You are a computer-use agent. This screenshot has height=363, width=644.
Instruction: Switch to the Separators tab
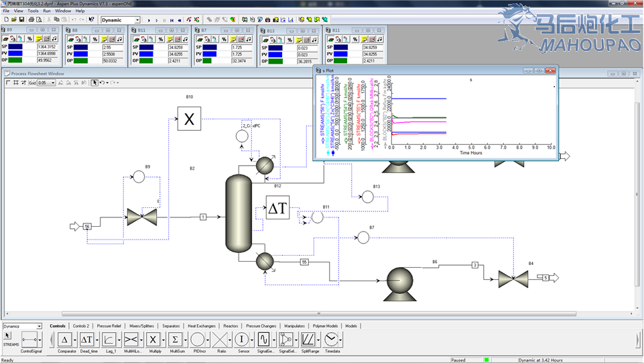click(x=171, y=325)
